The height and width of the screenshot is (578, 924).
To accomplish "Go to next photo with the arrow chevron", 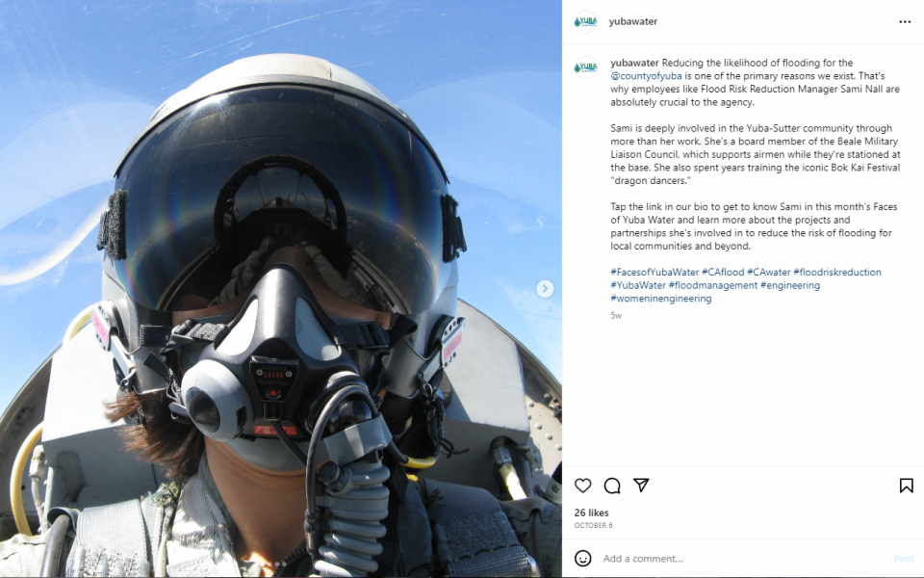I will (545, 288).
